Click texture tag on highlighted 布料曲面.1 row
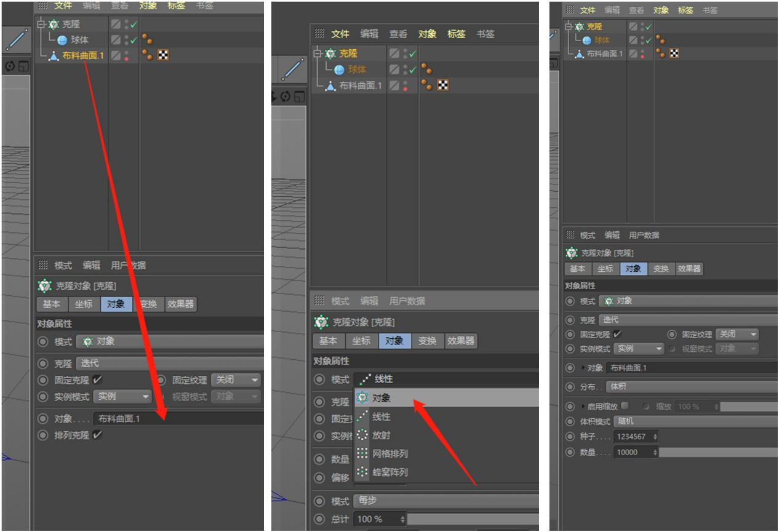Viewport: 779px width, 532px height. coord(163,55)
